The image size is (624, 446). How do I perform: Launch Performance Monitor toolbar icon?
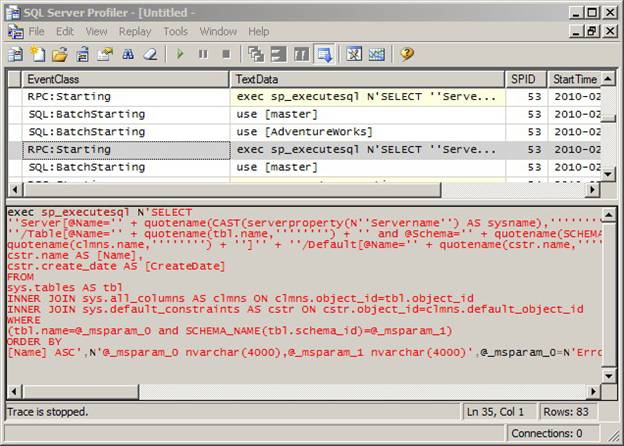376,54
